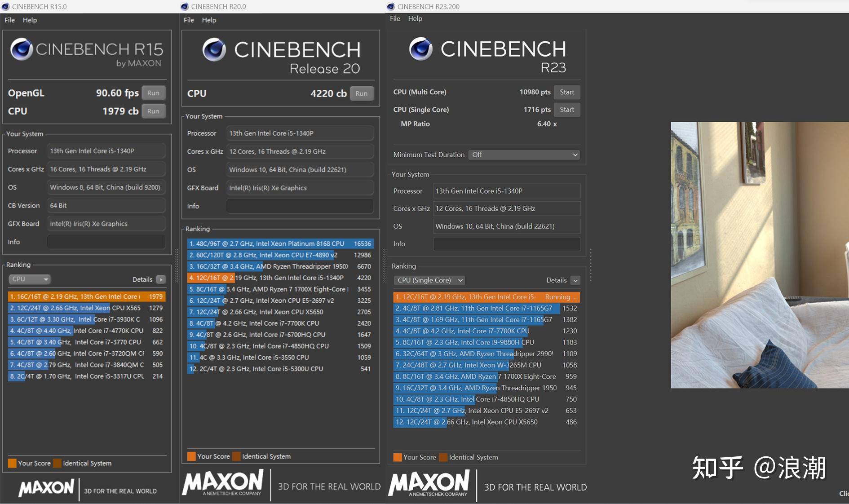
Task: Open File menu in Cinebench R20
Action: pos(189,20)
